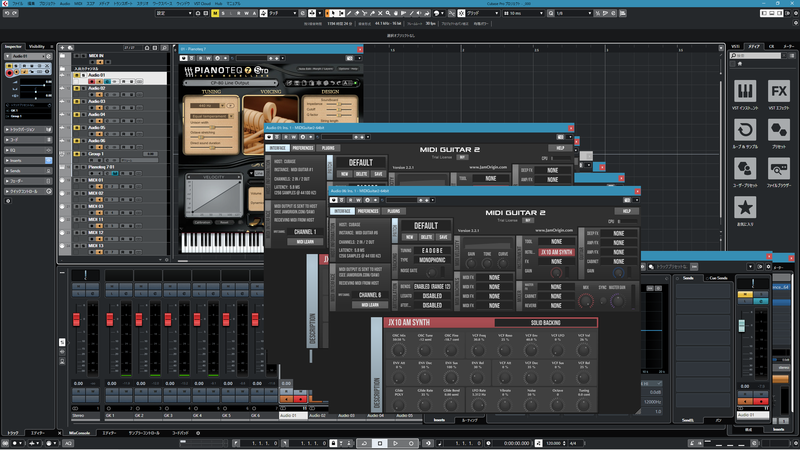Expand the Inserts section in Inspector

coord(28,160)
